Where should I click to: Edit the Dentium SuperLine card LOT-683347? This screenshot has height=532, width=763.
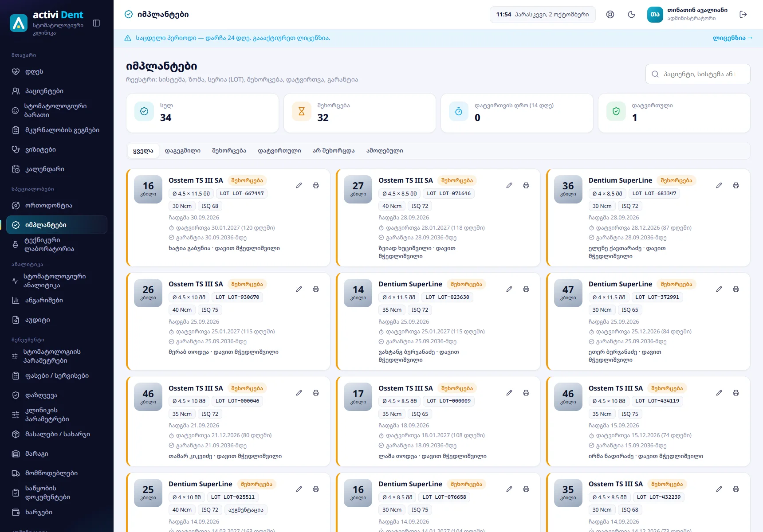click(719, 185)
